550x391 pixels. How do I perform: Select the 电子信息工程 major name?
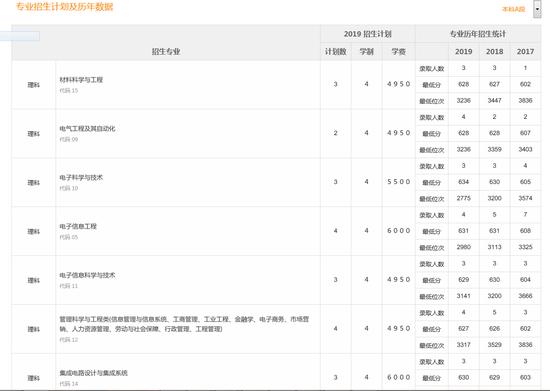click(78, 226)
